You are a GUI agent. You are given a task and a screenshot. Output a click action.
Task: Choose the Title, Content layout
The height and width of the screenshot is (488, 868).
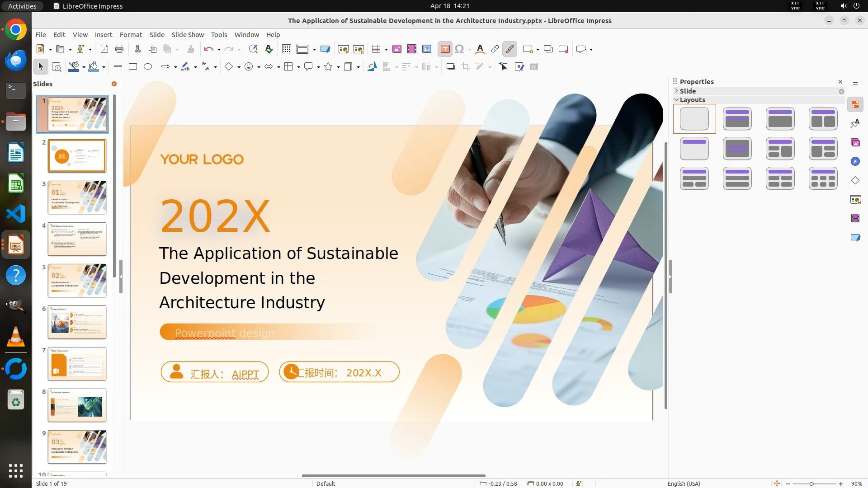click(x=780, y=119)
